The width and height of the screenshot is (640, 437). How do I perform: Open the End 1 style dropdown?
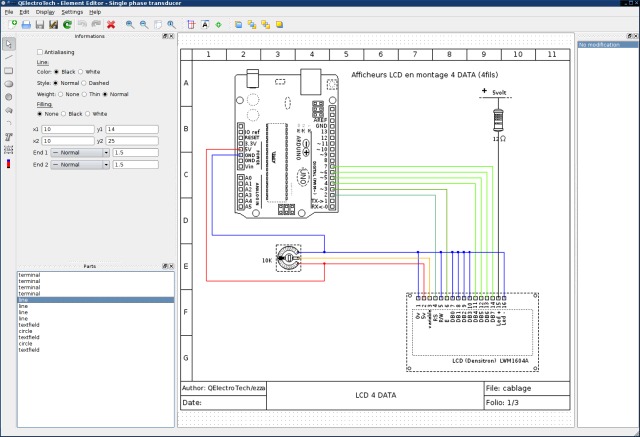coord(80,152)
